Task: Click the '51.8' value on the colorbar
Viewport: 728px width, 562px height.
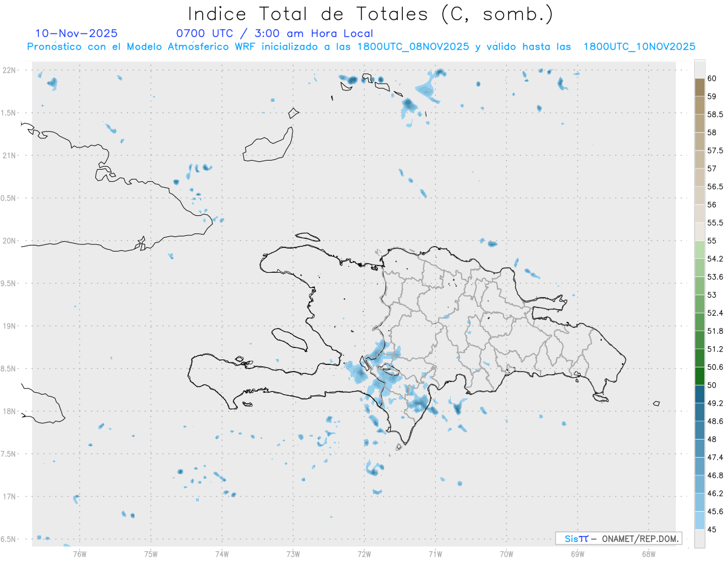Action: [x=715, y=331]
